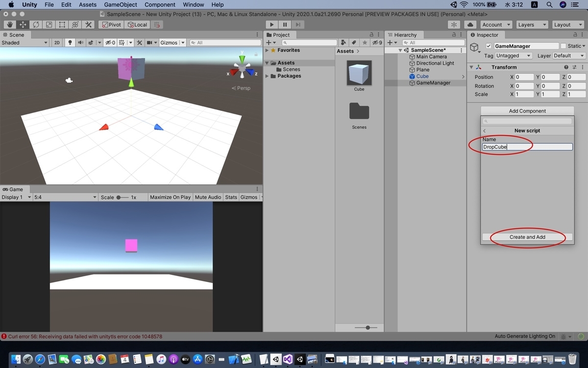Screen dimensions: 588x368
Task: Toggle 2D scene view mode
Action: tap(57, 43)
